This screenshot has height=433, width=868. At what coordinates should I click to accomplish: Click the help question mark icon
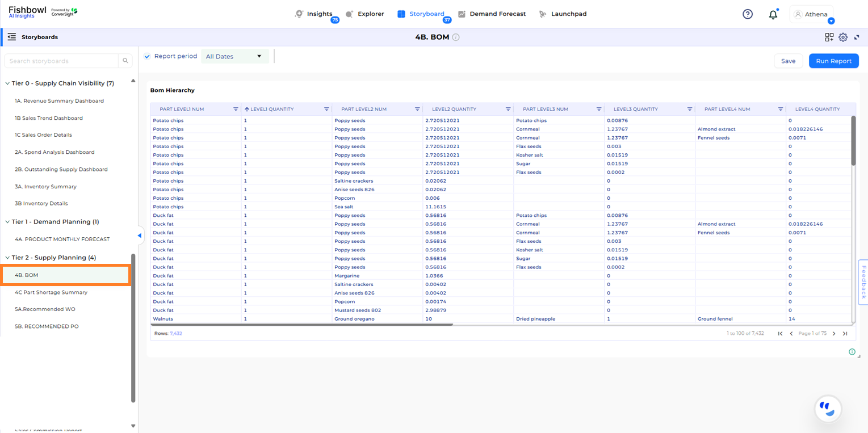click(748, 14)
